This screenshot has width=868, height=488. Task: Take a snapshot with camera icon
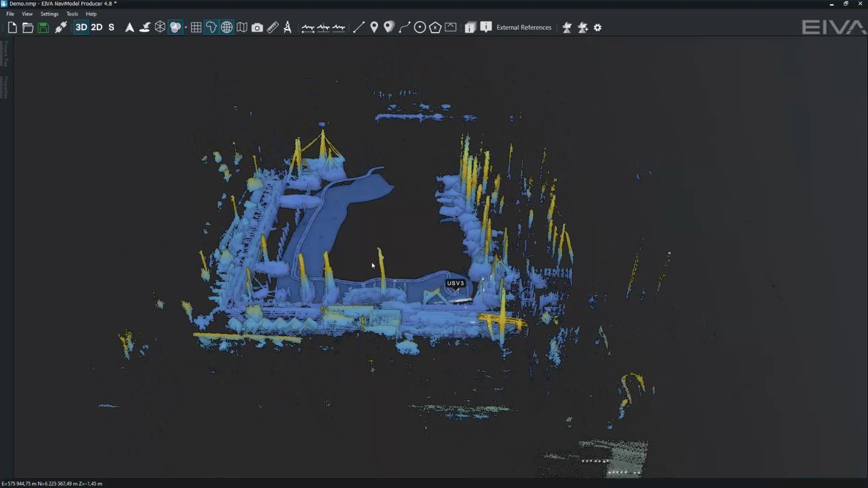coord(257,28)
